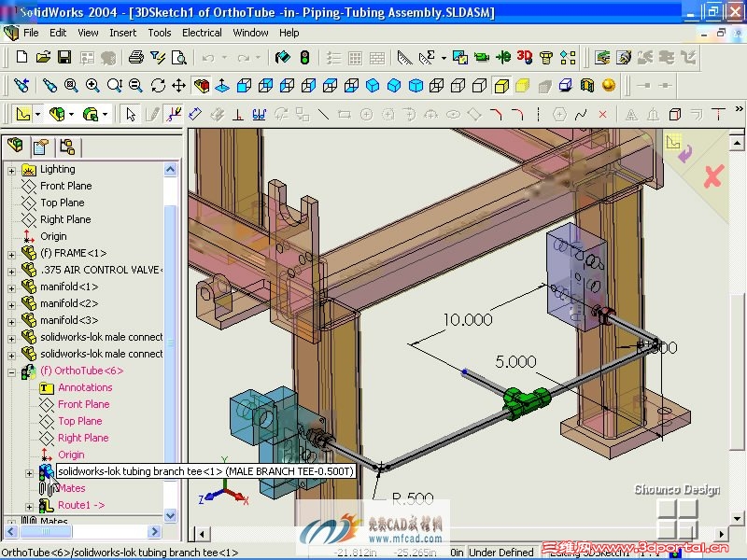Open the Equations sigma dropdown arrow
Viewport: 747px width, 560px height.
pos(444,58)
